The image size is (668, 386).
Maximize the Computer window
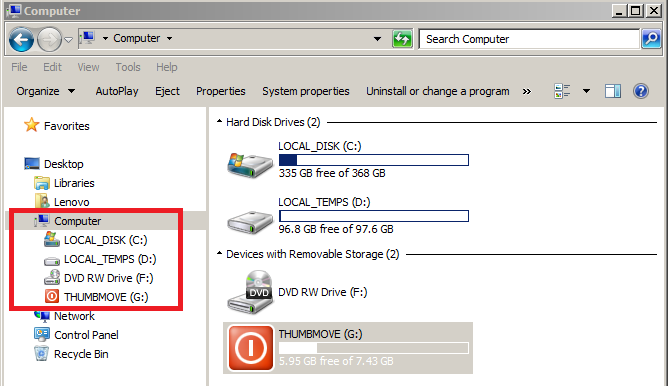pyautogui.click(x=635, y=11)
